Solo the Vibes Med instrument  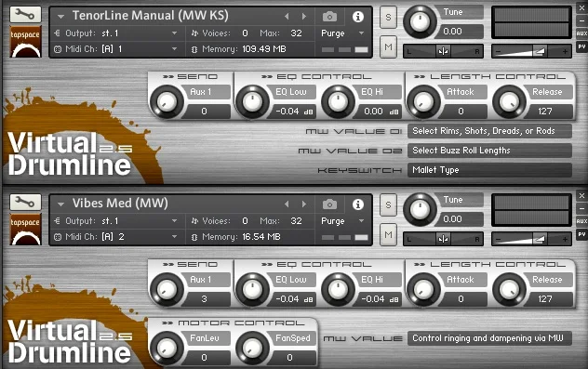(x=388, y=204)
